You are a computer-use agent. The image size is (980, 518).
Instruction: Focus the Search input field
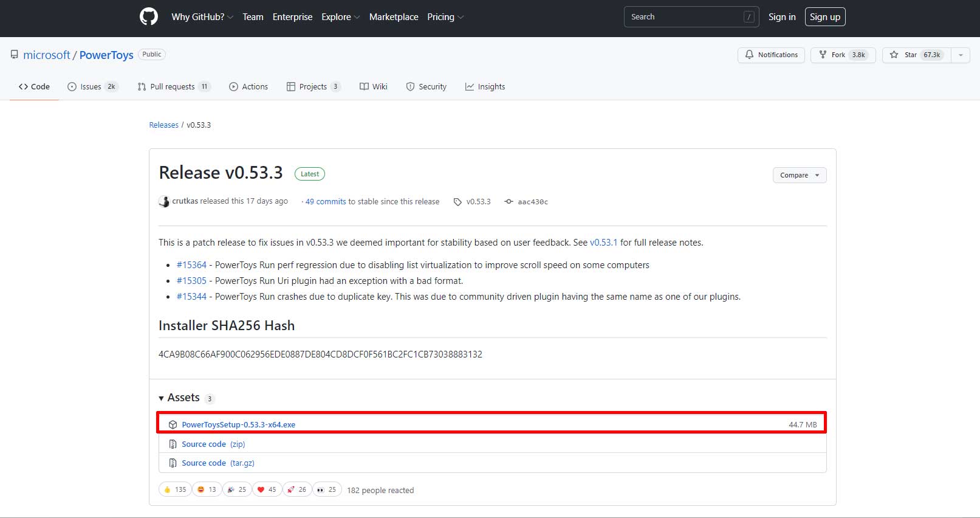pos(691,17)
